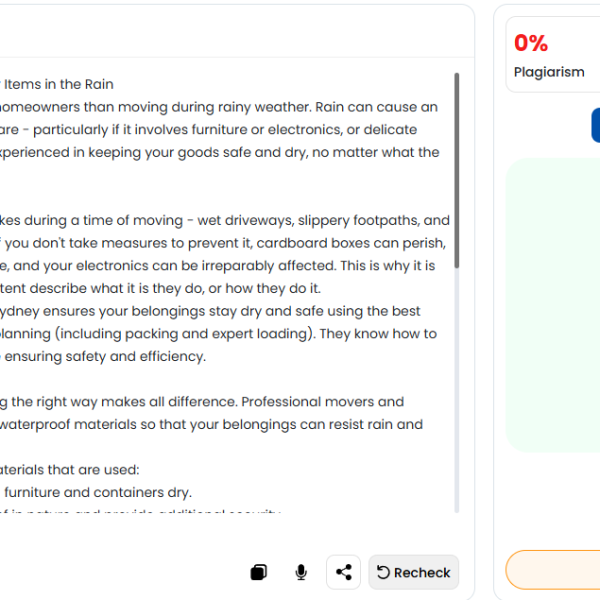Click the orange outlined button at the bottom right

point(553,570)
